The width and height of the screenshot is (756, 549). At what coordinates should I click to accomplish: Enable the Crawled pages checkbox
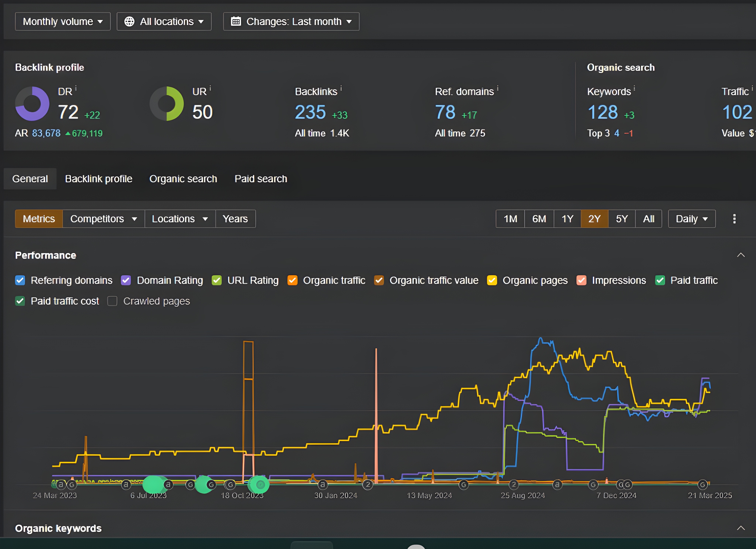point(112,301)
